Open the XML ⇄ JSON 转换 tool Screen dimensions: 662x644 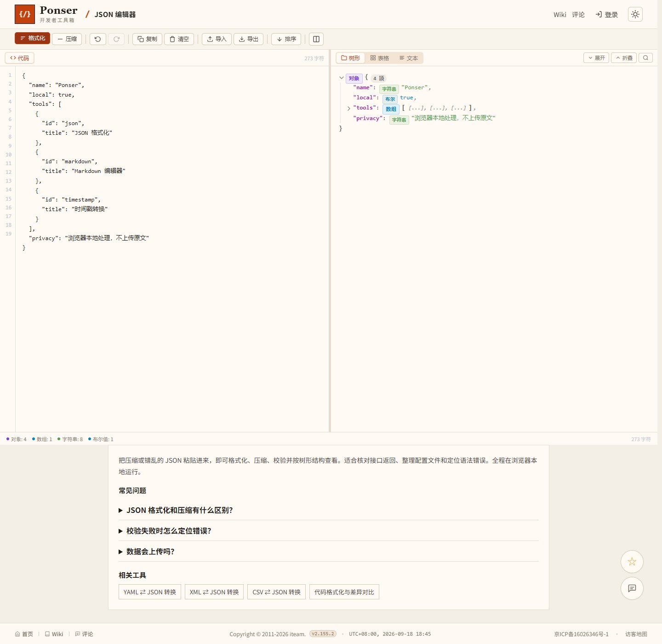point(214,592)
